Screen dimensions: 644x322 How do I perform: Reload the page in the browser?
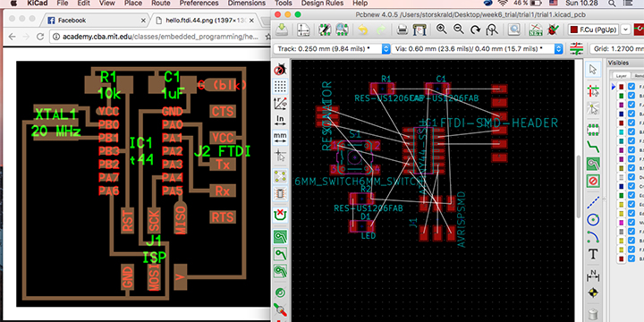click(x=40, y=37)
